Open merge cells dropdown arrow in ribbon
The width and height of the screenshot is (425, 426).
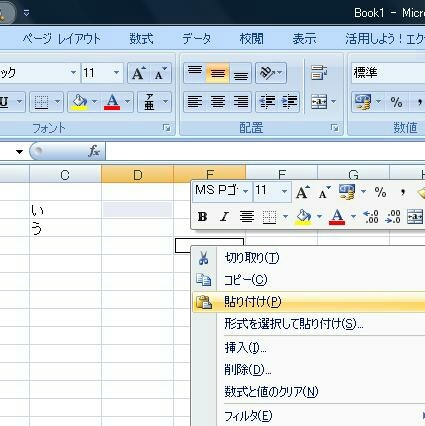333,102
